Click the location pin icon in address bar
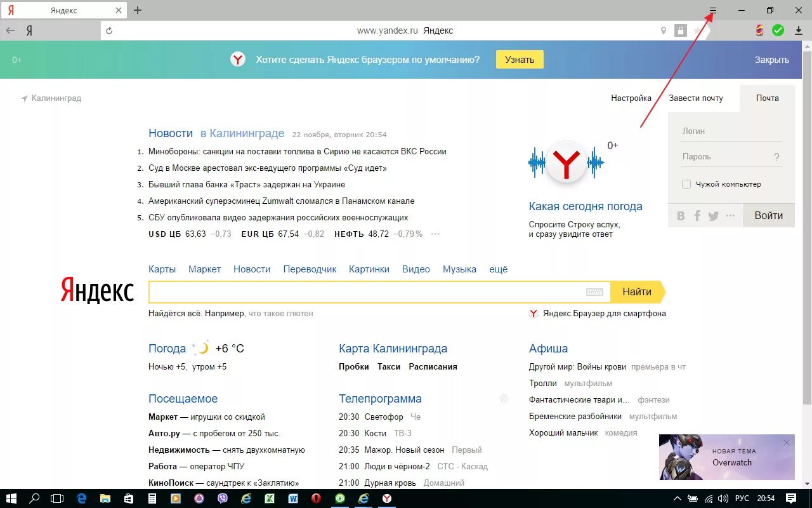Image resolution: width=812 pixels, height=508 pixels. coord(664,30)
